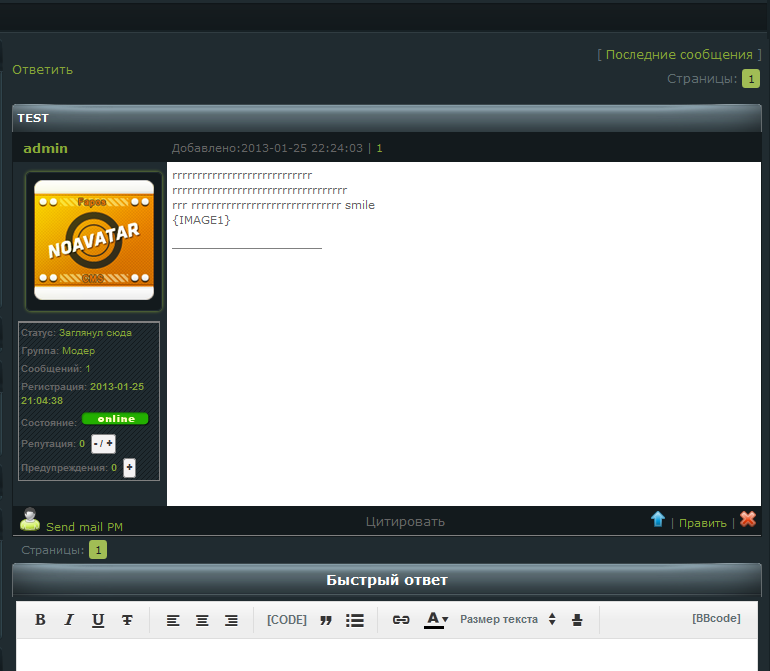Viewport: 770px width, 671px height.
Task: Delete the post with red X
Action: click(x=748, y=519)
